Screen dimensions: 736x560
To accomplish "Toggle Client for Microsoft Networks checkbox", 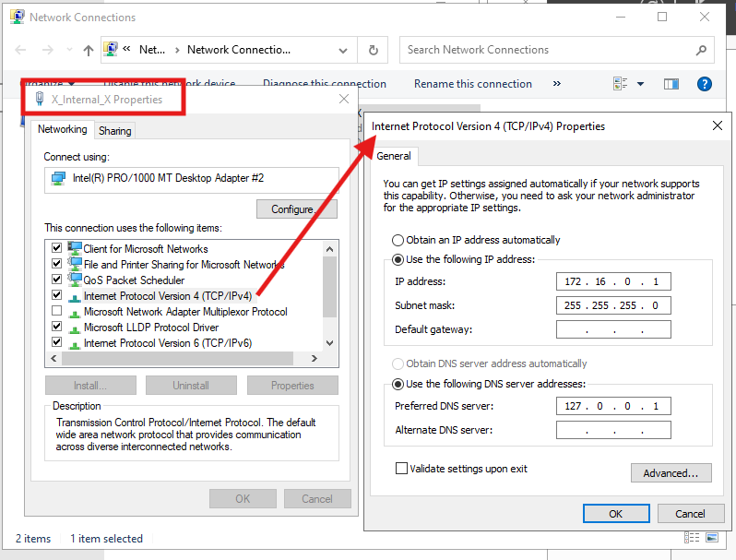I will [57, 247].
